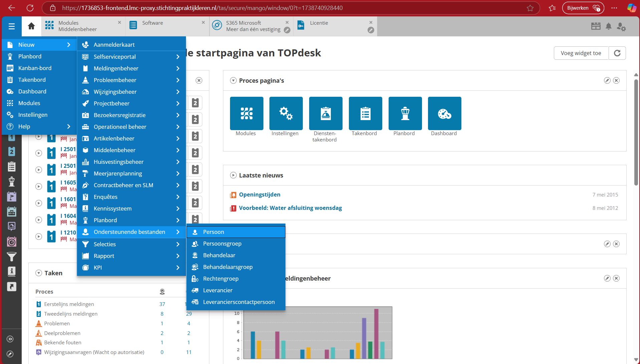The image size is (640, 364).
Task: Open the Instellingen gear tile
Action: (x=286, y=113)
